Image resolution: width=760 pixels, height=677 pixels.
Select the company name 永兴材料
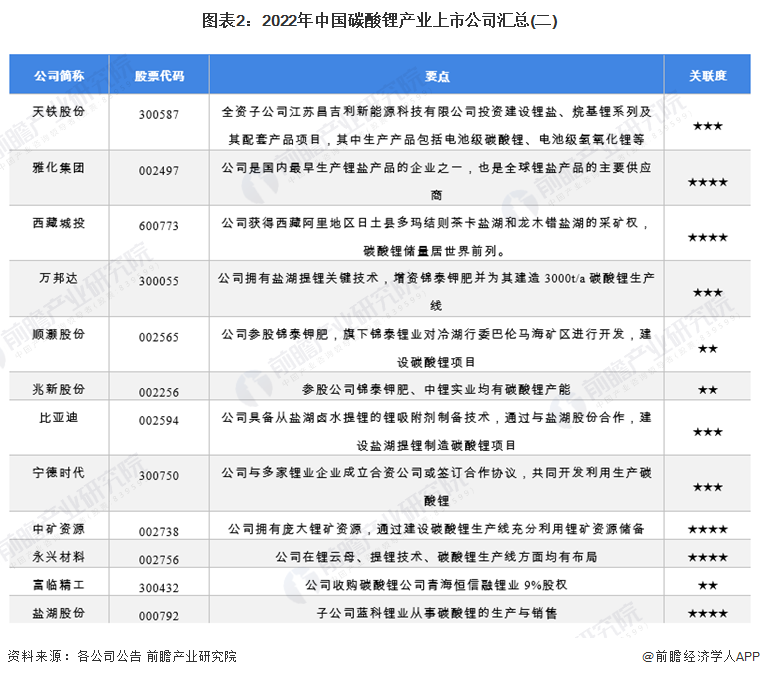59,557
